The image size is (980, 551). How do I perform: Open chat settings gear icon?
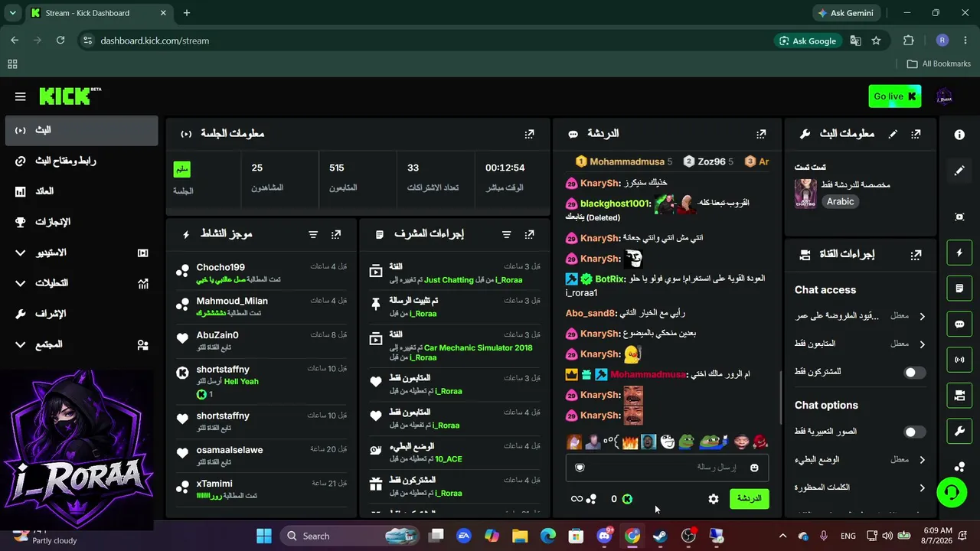(714, 499)
